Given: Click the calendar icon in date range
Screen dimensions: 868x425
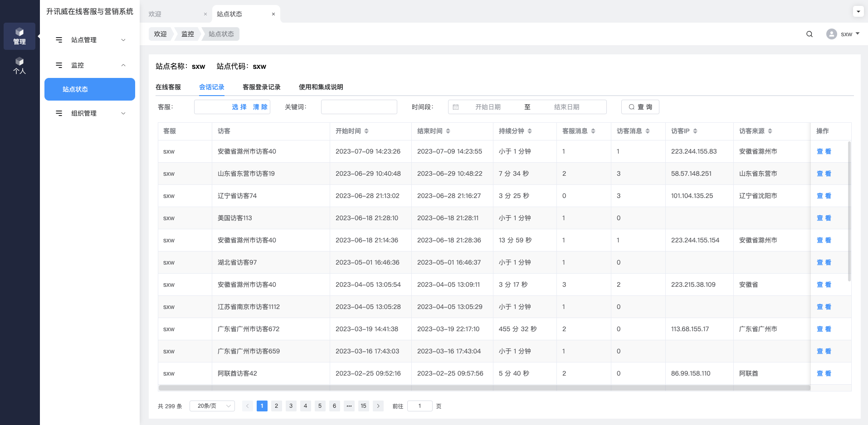Looking at the screenshot, I should (456, 107).
